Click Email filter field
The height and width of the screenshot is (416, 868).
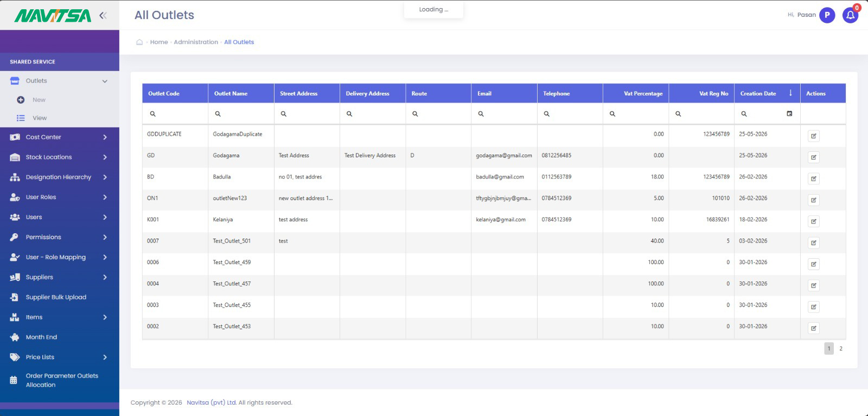[x=504, y=114]
